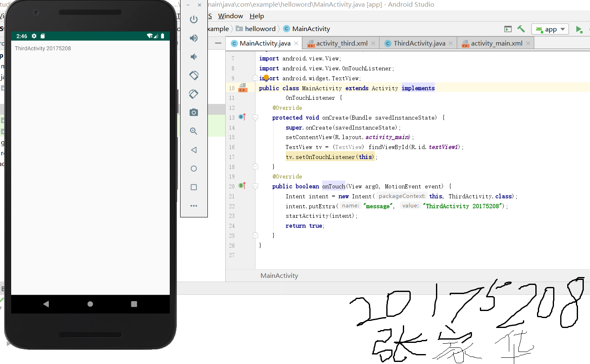Collapse the import block fold marker
The height and width of the screenshot is (364, 590).
[255, 78]
